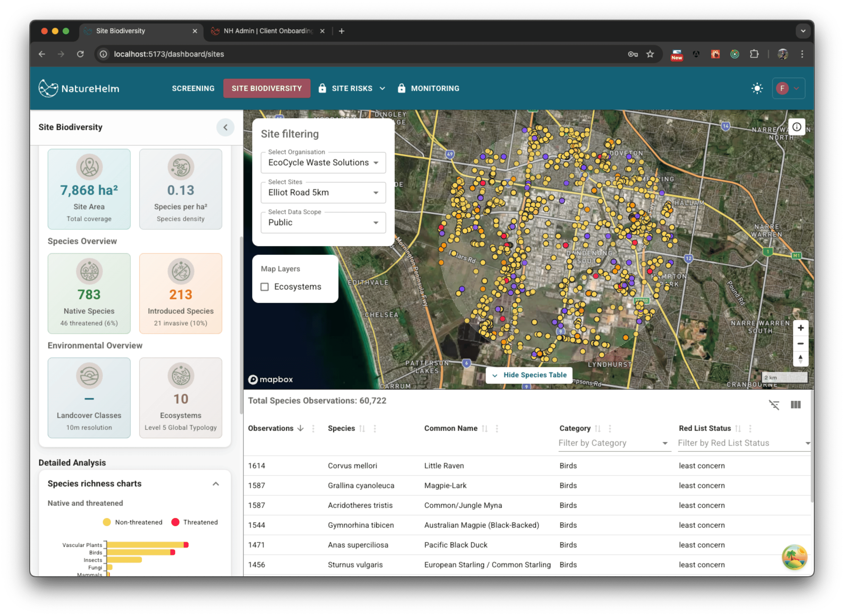Open the Site Risks menu
The height and width of the screenshot is (616, 844).
(x=352, y=89)
